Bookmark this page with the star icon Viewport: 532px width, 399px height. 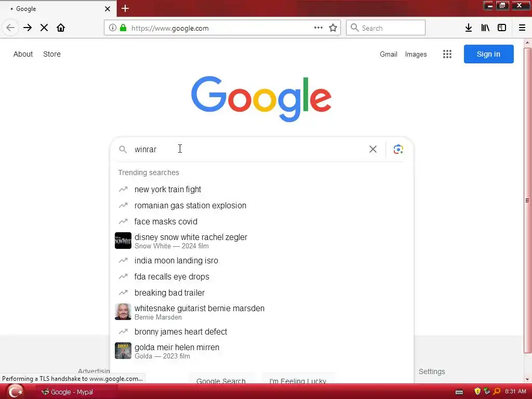point(333,28)
